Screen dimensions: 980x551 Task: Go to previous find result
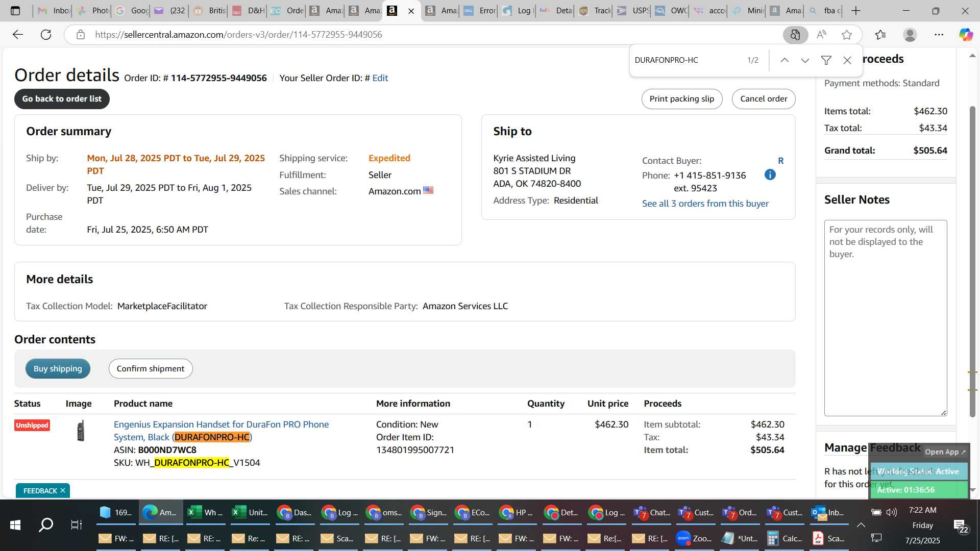(785, 60)
